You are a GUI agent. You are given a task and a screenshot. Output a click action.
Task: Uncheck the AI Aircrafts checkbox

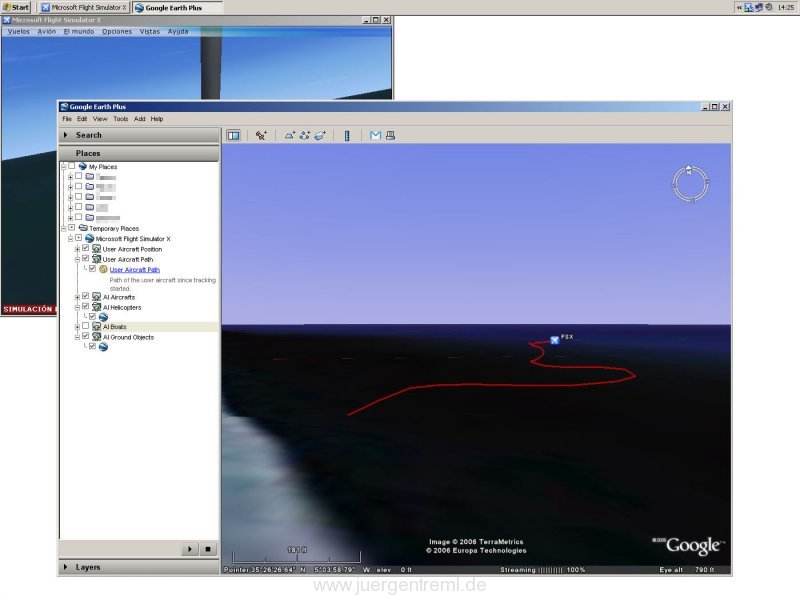click(86, 296)
